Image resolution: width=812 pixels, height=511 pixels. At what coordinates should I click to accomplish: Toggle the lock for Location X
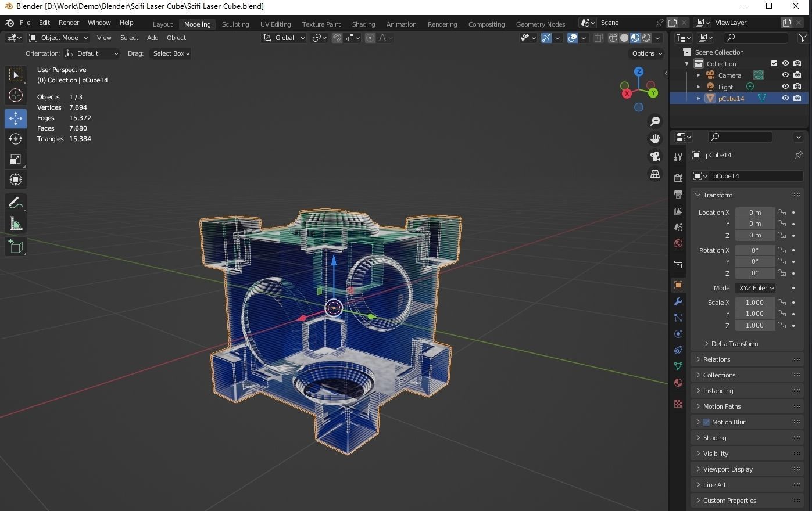(x=782, y=213)
